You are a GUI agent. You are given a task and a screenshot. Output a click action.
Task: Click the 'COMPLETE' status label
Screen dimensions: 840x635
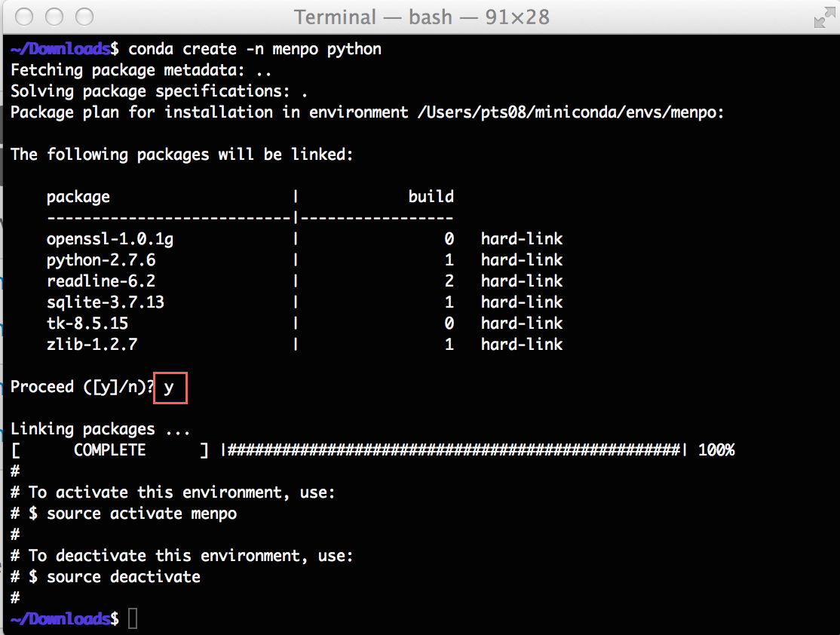110,450
